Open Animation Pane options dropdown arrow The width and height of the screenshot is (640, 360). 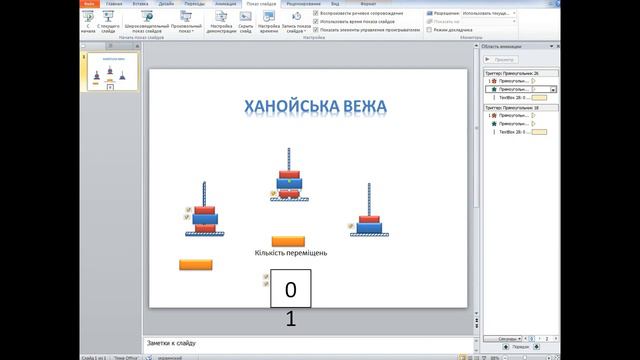pos(551,46)
